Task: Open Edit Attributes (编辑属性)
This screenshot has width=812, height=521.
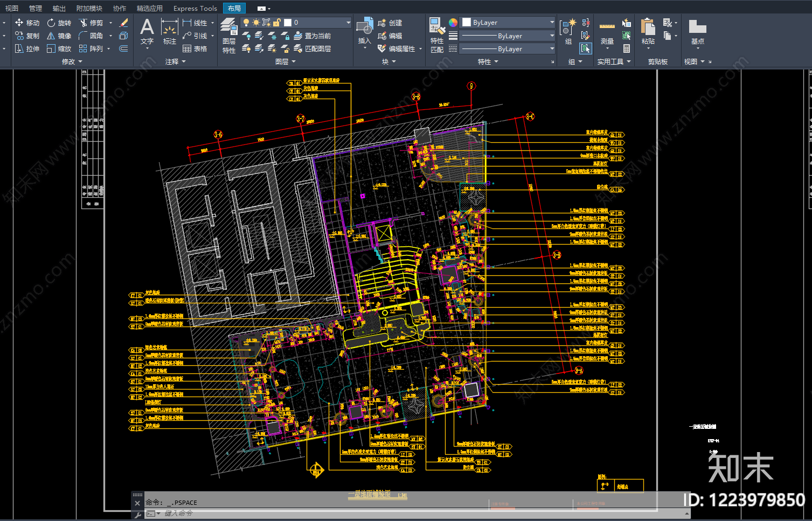Action: coord(397,48)
